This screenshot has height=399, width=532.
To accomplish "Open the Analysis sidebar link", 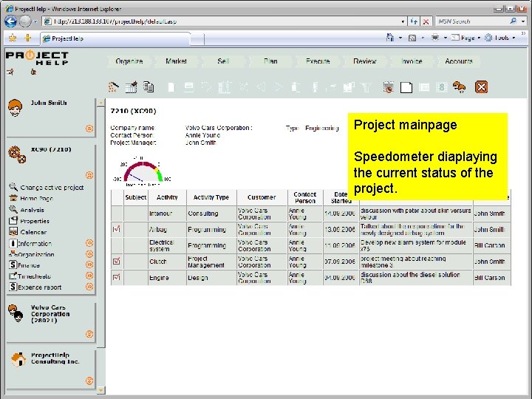I will pos(32,210).
